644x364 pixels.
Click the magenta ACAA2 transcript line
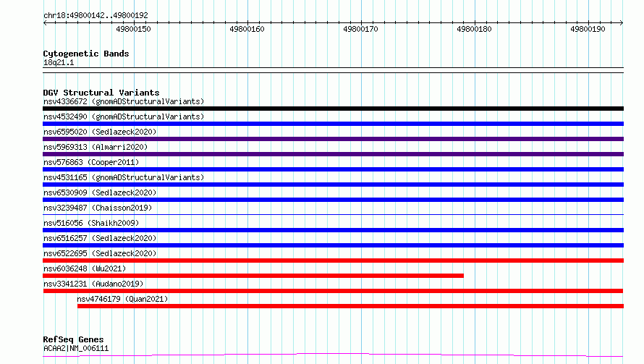coord(333,355)
